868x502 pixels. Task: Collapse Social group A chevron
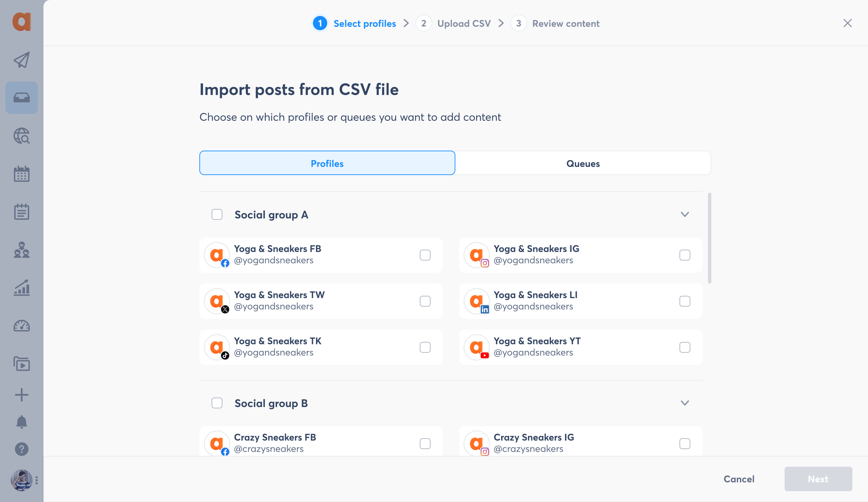click(x=685, y=215)
